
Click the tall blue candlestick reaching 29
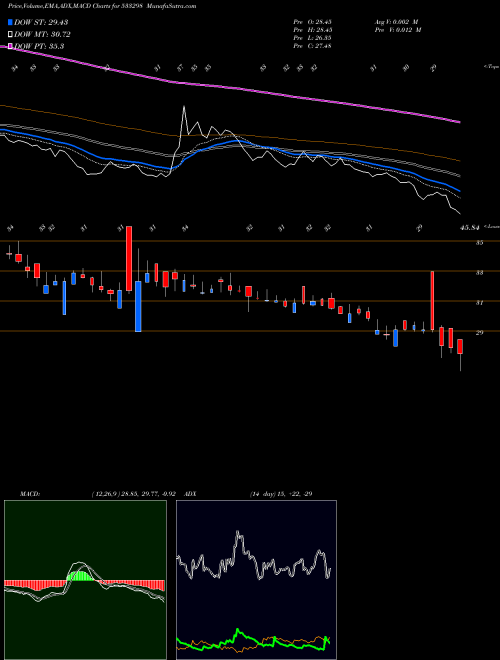138,306
